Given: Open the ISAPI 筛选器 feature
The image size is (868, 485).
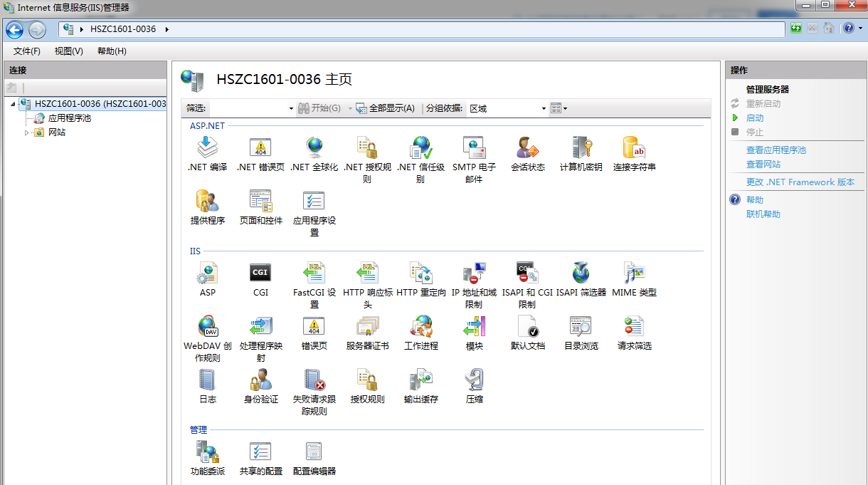Looking at the screenshot, I should 581,280.
